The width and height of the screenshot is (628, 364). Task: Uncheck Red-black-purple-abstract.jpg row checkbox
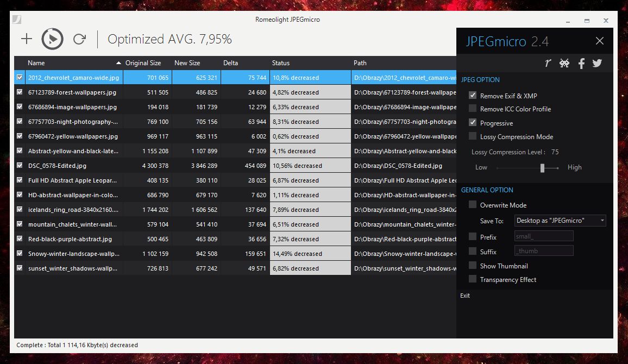click(19, 239)
